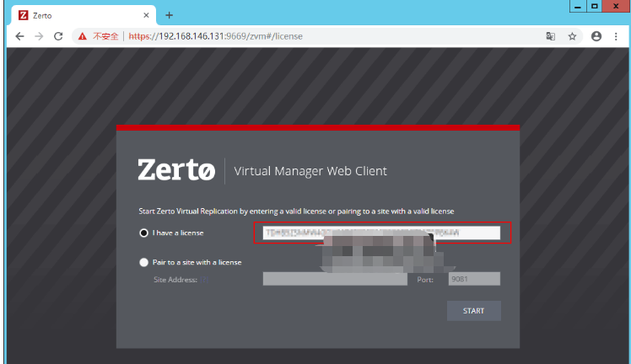Click the START button
The height and width of the screenshot is (364, 631).
473,311
